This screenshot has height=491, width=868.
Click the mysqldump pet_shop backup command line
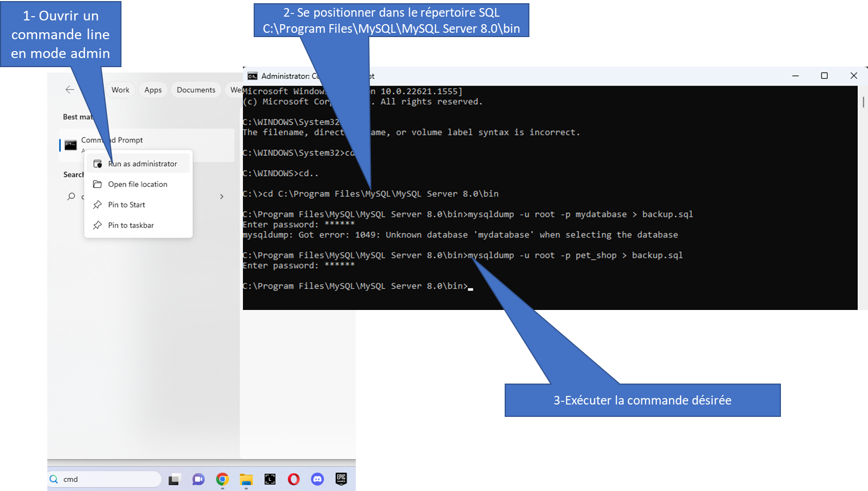point(463,255)
